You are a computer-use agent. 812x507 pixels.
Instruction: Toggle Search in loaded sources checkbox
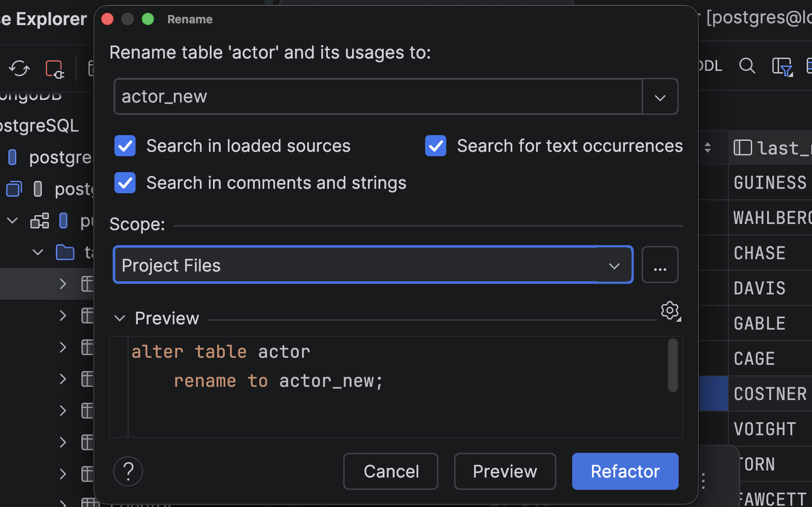(125, 146)
